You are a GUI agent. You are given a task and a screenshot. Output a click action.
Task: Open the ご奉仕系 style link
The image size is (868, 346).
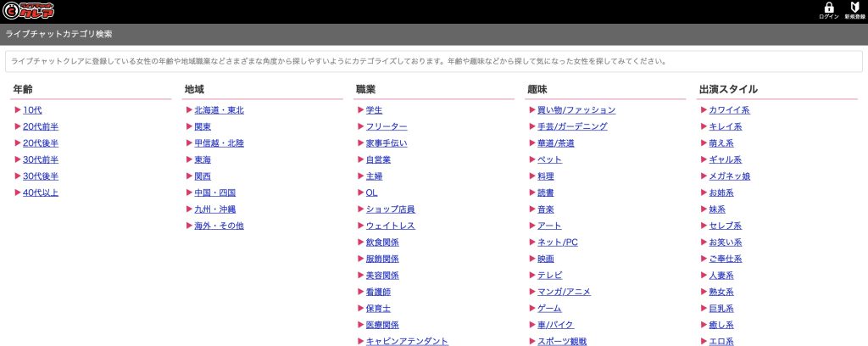click(726, 259)
